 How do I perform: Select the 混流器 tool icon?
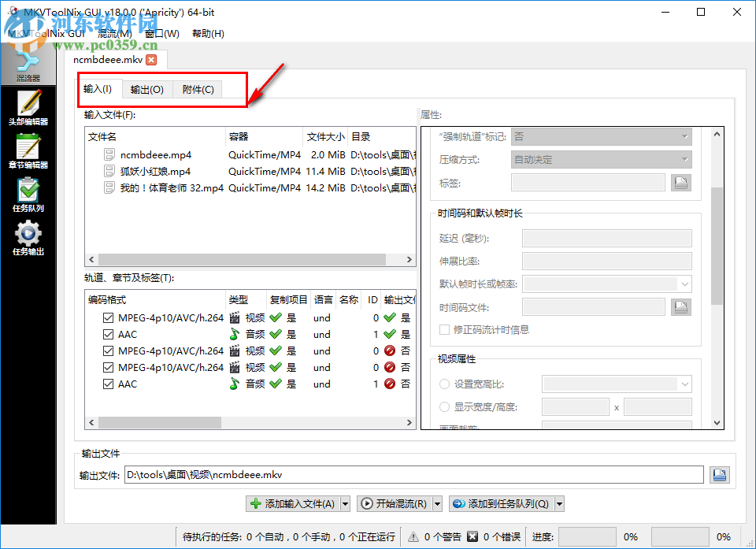[x=28, y=63]
